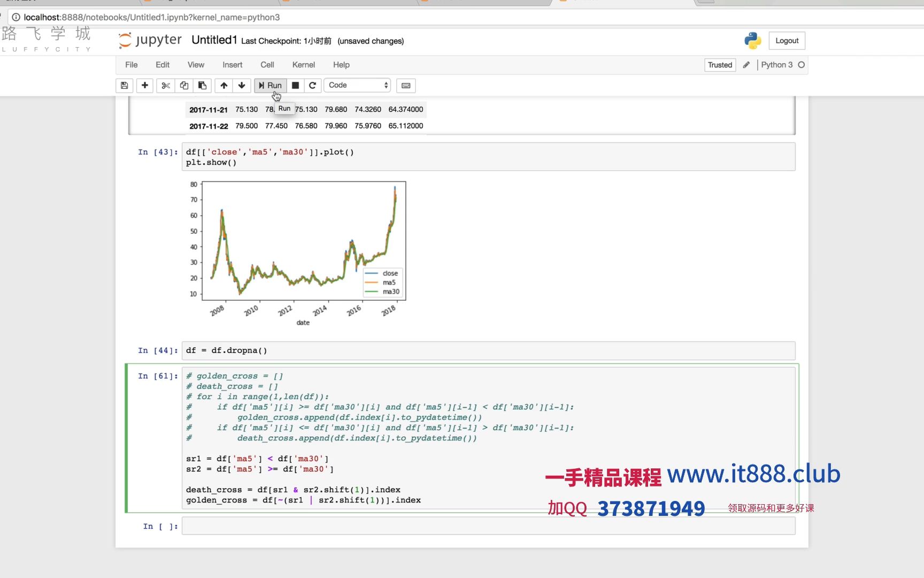The width and height of the screenshot is (924, 578).
Task: Rename the notebook by clicking Untitled1
Action: [214, 39]
